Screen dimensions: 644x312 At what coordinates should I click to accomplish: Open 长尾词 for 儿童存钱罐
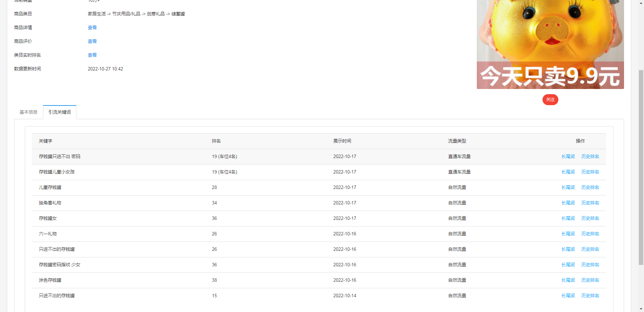coord(568,187)
